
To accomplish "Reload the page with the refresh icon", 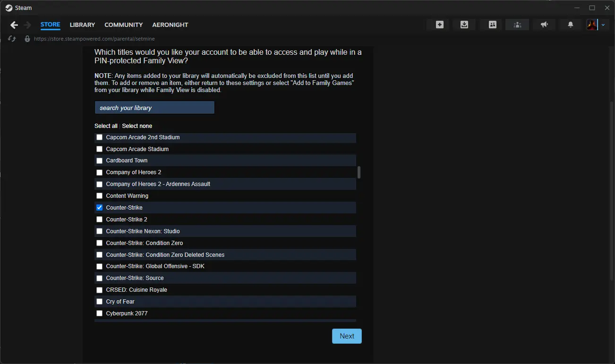I will coord(12,39).
